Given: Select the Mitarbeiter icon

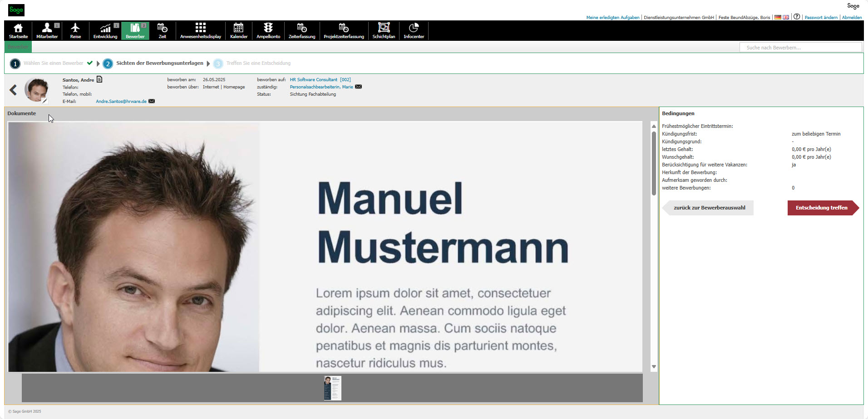Looking at the screenshot, I should (x=47, y=30).
